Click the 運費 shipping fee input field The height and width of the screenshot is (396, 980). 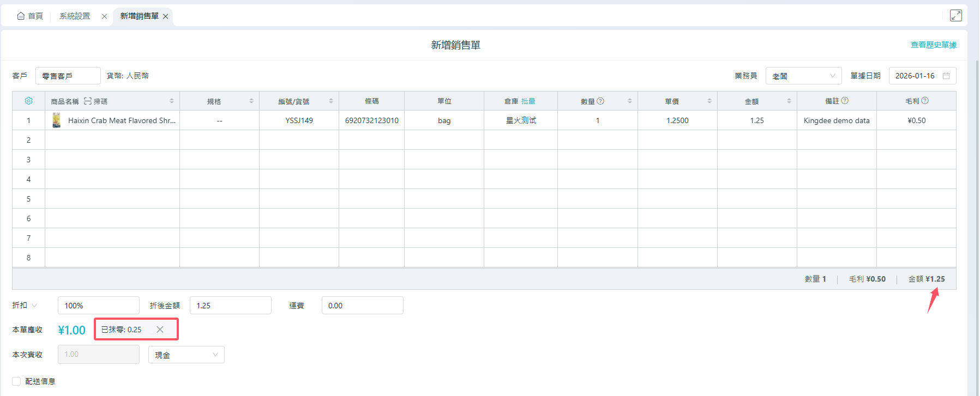pos(362,306)
